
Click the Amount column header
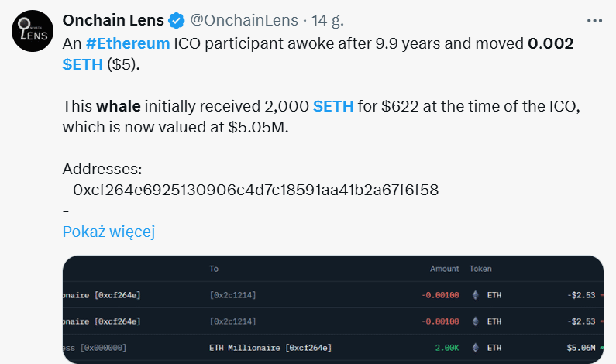[x=445, y=269]
